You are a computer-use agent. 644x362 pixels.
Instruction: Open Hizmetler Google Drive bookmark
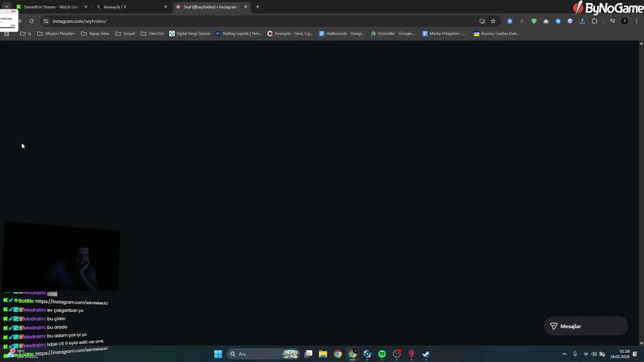coord(393,34)
